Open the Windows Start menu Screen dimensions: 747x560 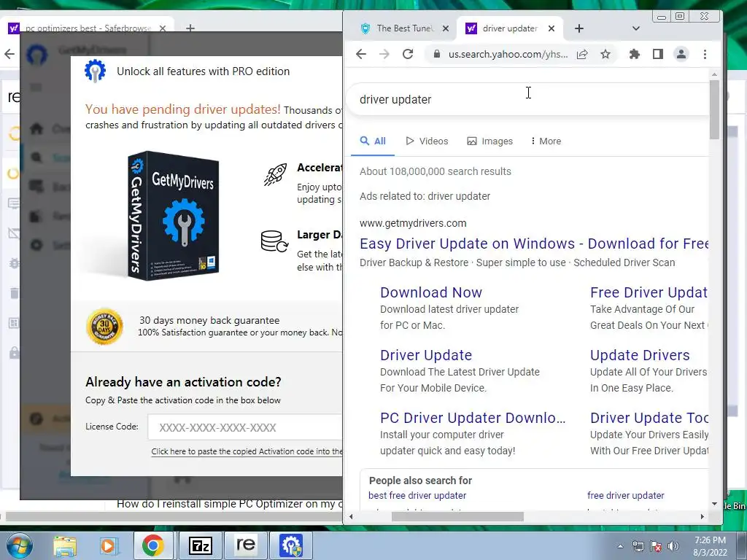coord(20,545)
